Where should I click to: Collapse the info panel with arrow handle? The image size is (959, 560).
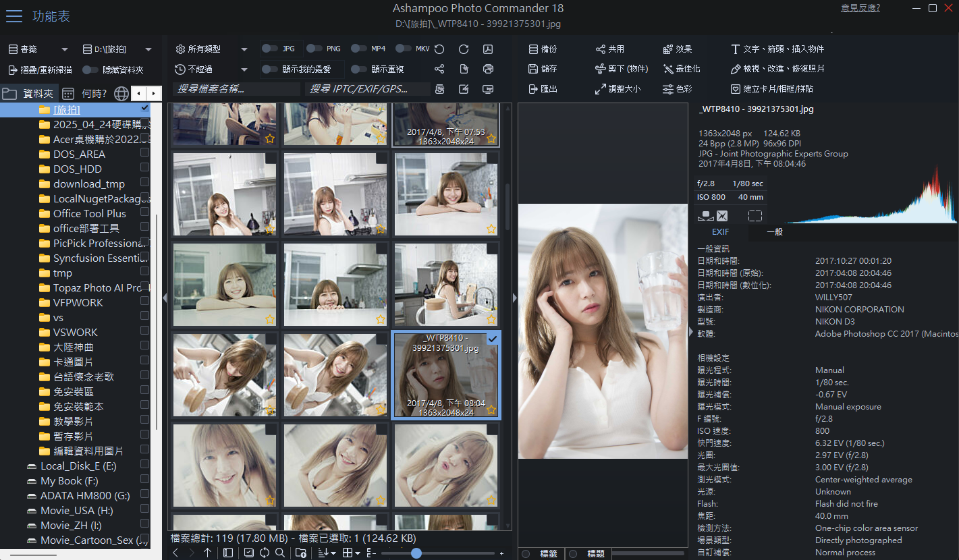690,332
